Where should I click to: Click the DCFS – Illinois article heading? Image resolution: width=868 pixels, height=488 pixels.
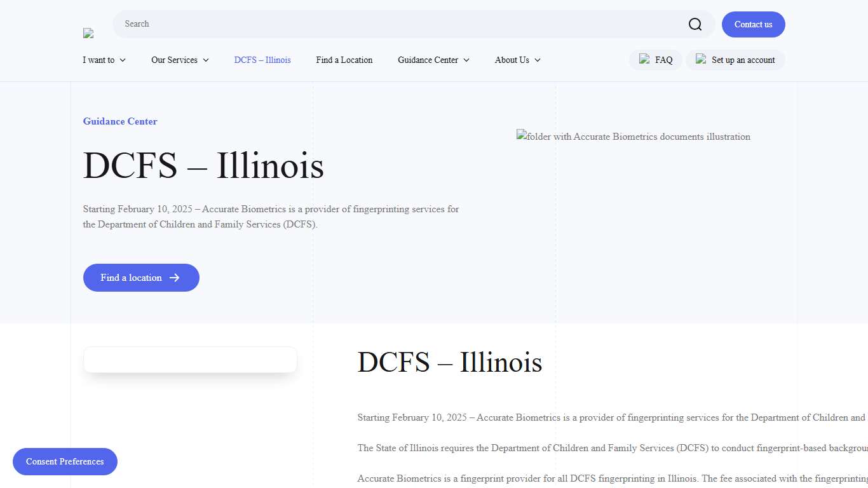(450, 362)
